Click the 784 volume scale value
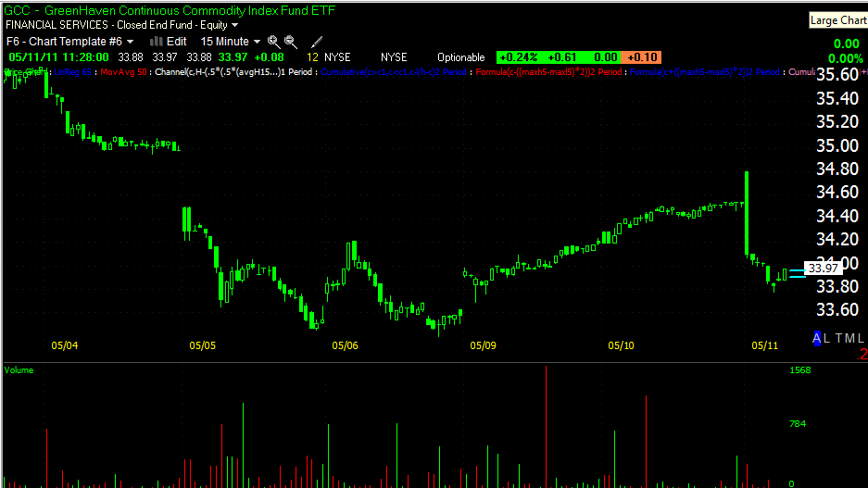This screenshot has height=488, width=868. 798,424
